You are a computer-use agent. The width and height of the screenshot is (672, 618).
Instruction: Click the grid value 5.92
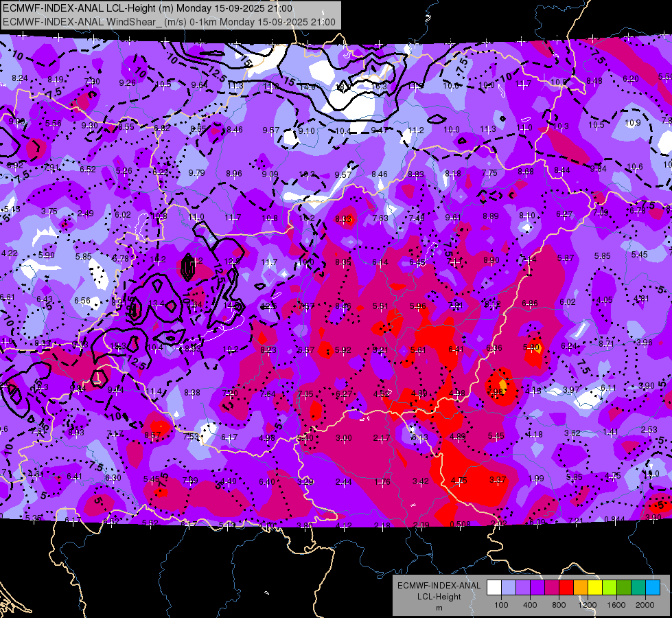(x=343, y=350)
